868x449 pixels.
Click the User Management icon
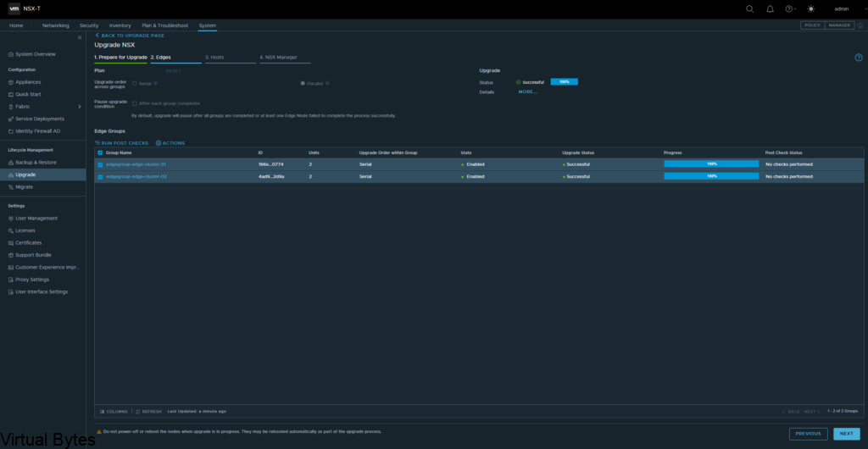coord(11,219)
